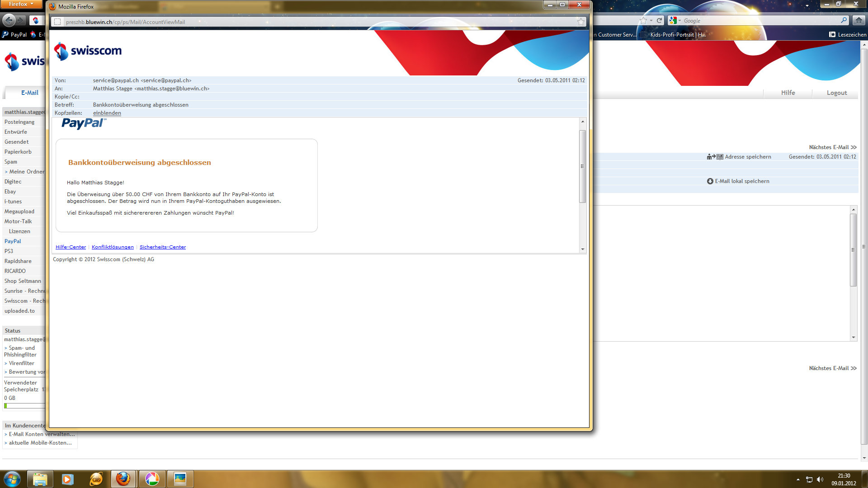Click the E-Mail lokal speichern download icon
Viewport: 868px width, 488px height.
710,181
